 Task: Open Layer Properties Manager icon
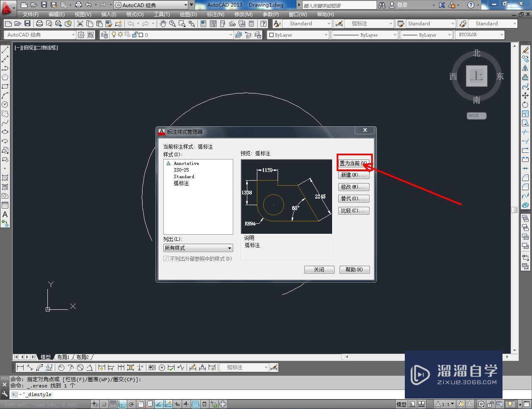[104, 35]
